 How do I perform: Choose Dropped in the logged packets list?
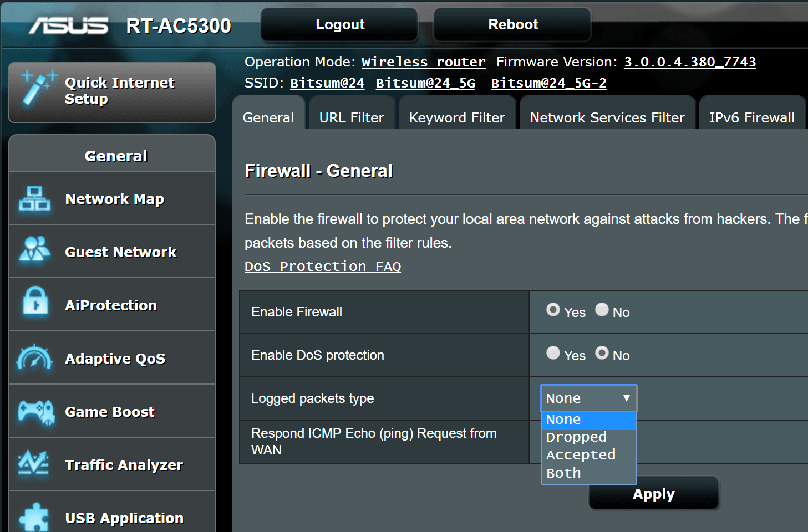(589, 437)
